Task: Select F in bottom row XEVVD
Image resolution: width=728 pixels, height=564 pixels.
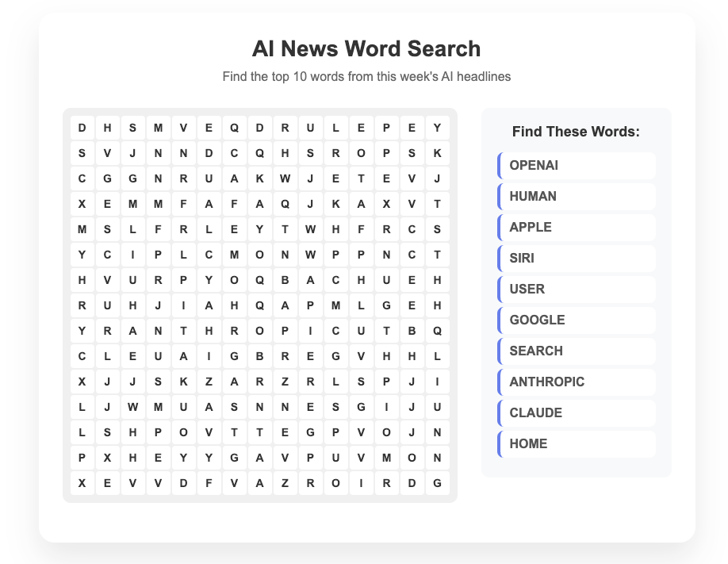Action: click(209, 483)
